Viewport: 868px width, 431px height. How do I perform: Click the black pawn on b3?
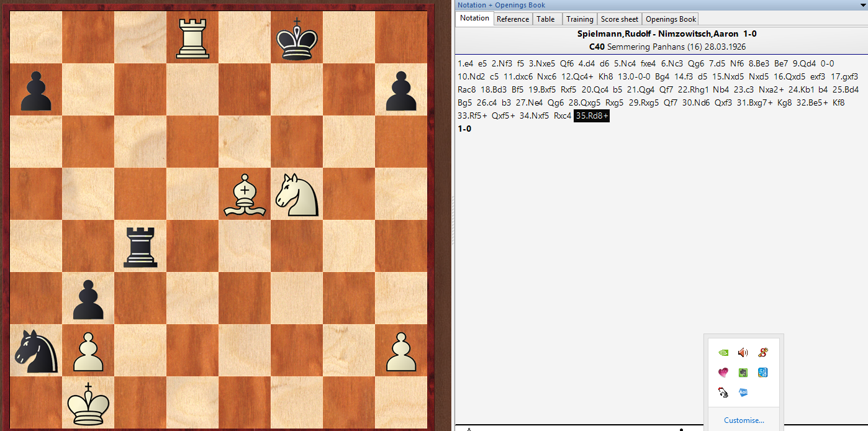[x=88, y=298]
